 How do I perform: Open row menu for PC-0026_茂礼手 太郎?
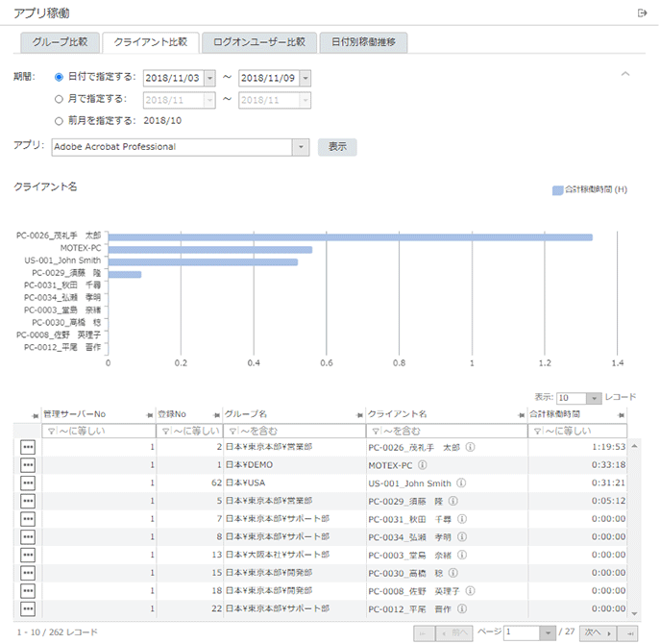click(28, 447)
